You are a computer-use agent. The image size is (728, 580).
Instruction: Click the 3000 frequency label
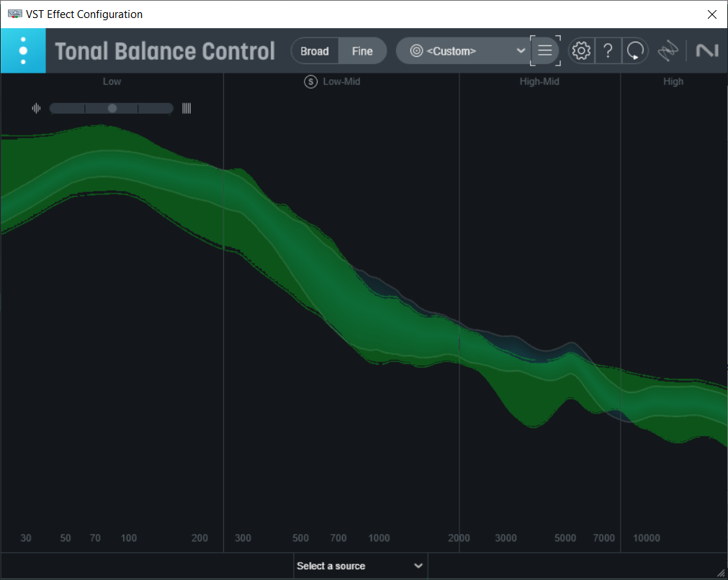[x=506, y=538]
